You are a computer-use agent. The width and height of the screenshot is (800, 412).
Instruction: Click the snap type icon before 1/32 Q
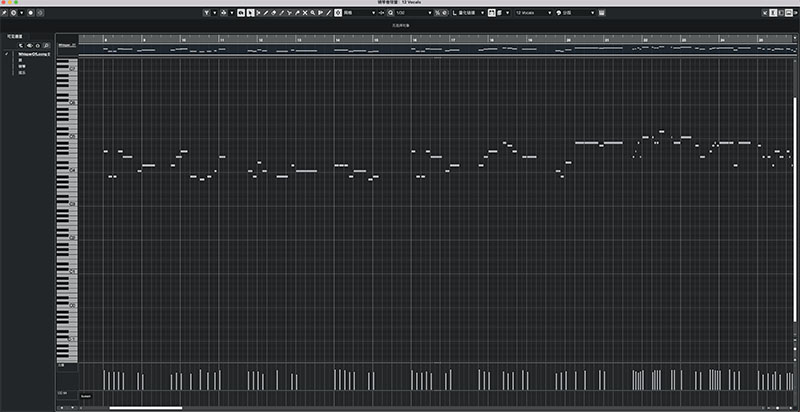[x=381, y=13]
